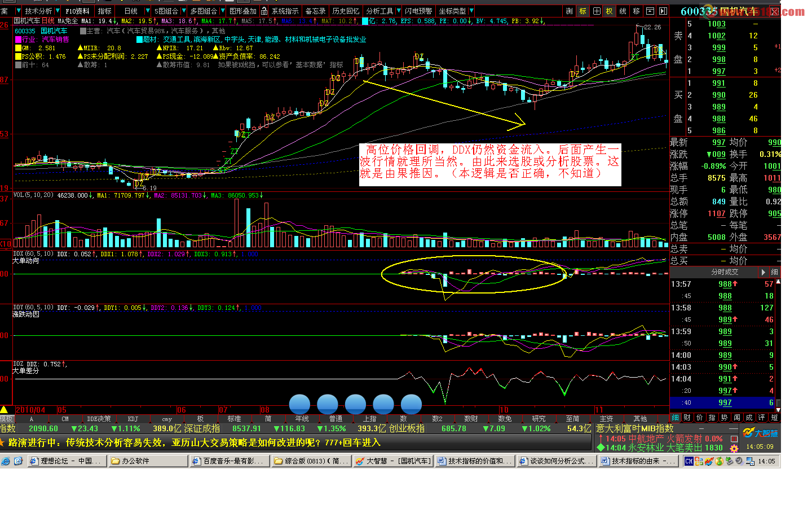Click the 分时成交 panel header

coord(725,272)
